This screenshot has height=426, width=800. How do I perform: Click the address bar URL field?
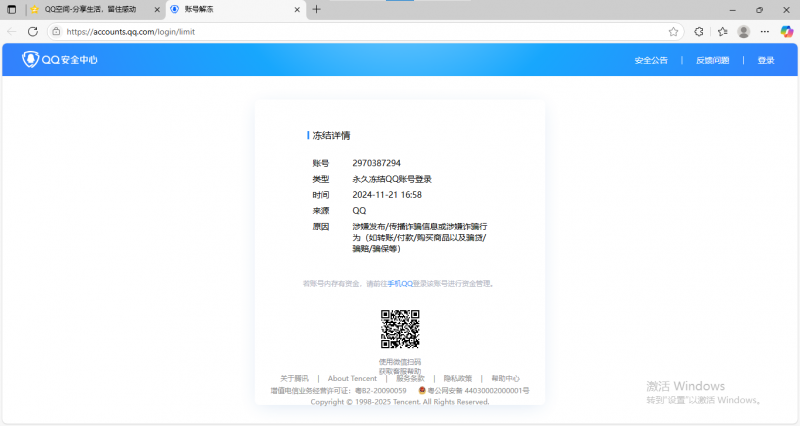pos(365,32)
